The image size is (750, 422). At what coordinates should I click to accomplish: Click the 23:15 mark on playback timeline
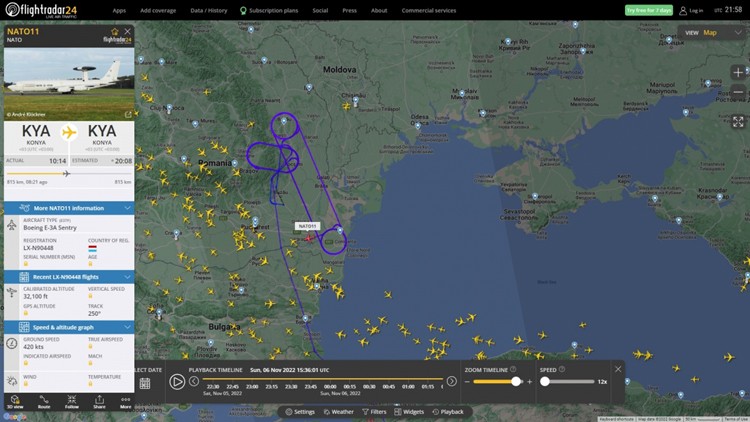[x=271, y=387]
